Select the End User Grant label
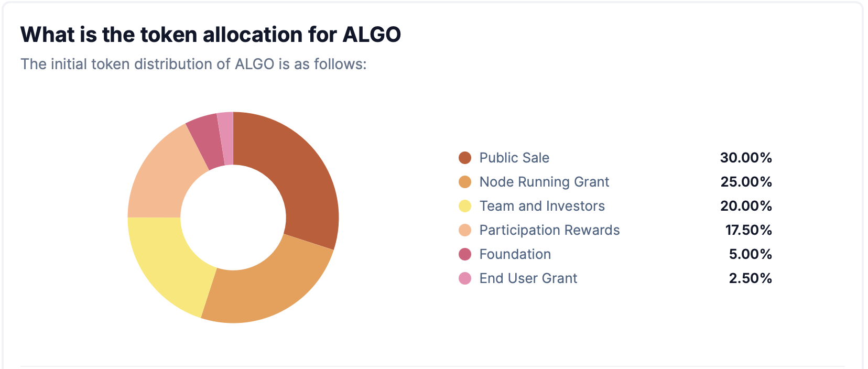Screen dimensions: 868x369 point(528,278)
